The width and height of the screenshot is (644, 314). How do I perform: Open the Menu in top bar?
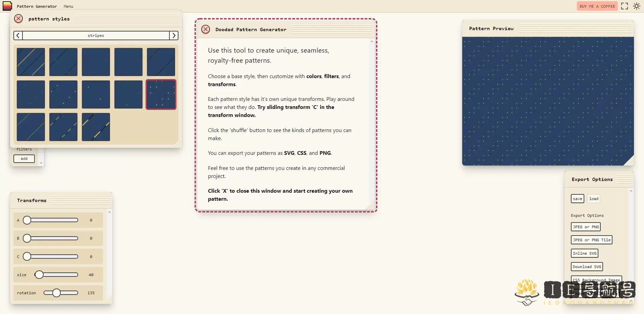point(68,6)
